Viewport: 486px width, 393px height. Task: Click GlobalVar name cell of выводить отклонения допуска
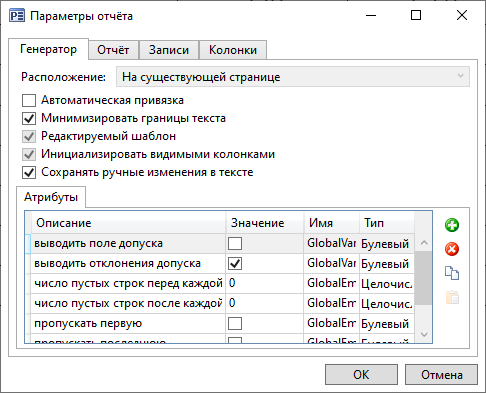[x=332, y=264]
